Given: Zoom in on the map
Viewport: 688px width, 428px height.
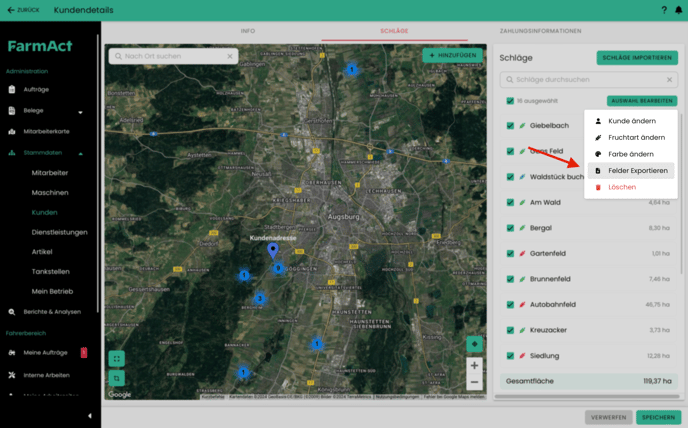Looking at the screenshot, I should click(474, 365).
